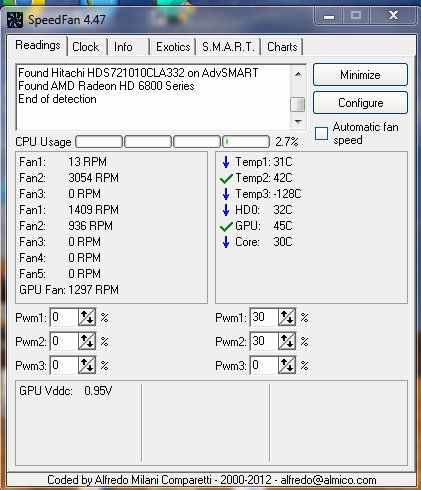Enable the Automatic fan speed checkbox
This screenshot has width=421, height=490.
click(321, 134)
